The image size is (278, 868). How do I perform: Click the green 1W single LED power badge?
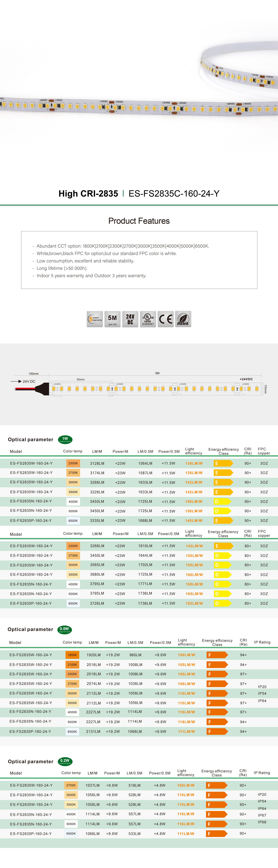[x=65, y=439]
